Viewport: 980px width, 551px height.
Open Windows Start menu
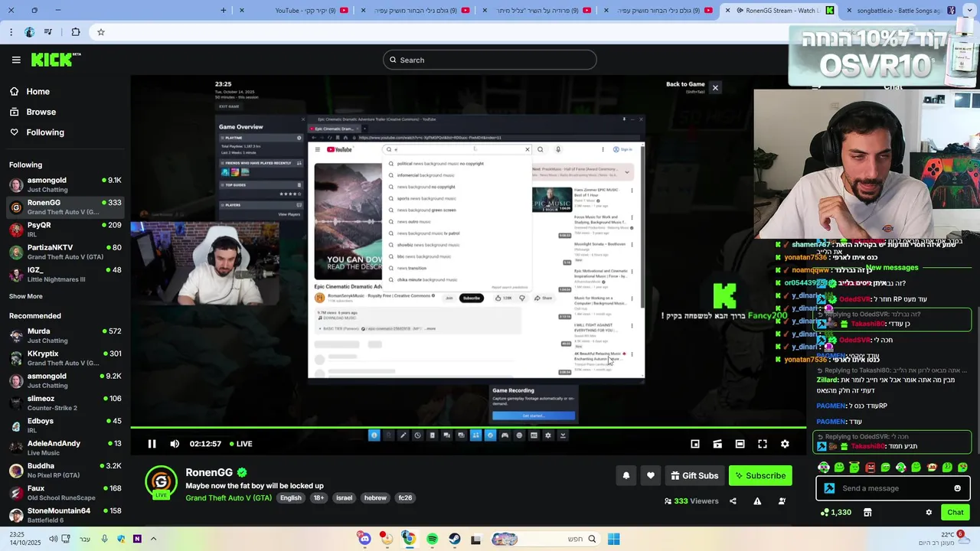613,539
